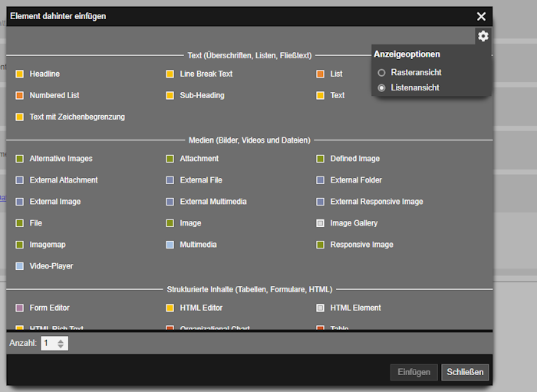Select the Listenansicht radio button
This screenshot has width=537, height=392.
click(x=381, y=88)
